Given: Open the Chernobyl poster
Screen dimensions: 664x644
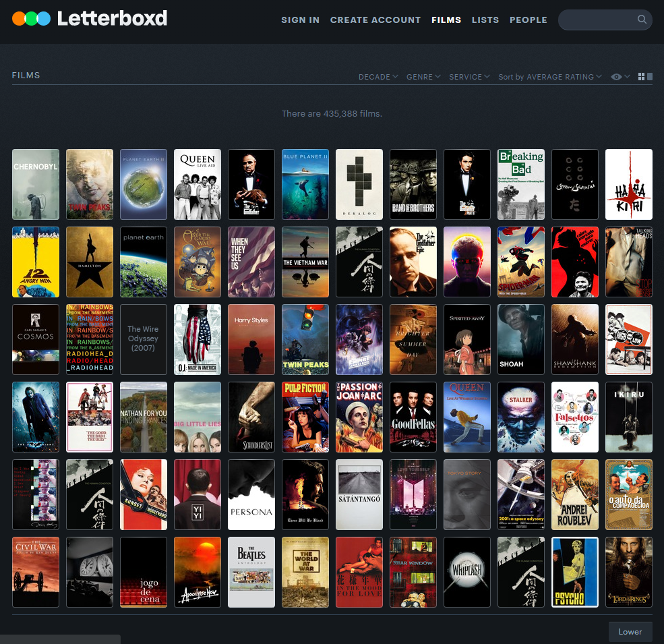Looking at the screenshot, I should 36,184.
